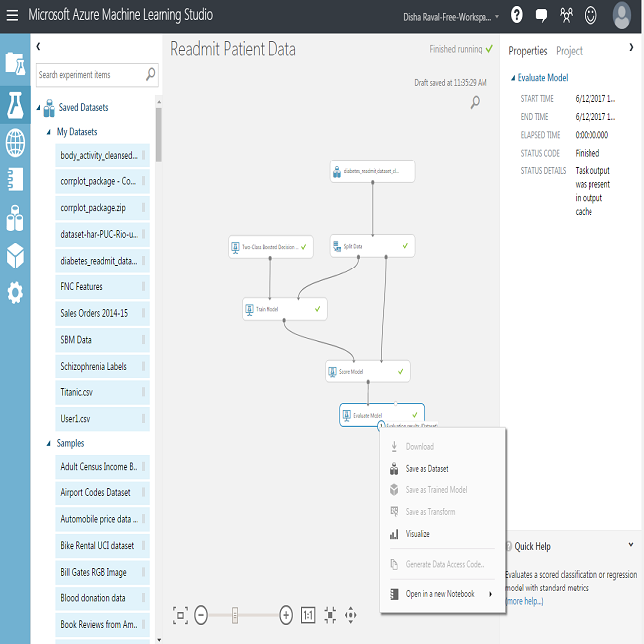Move the zoom slider handle
The width and height of the screenshot is (644, 644).
tap(235, 615)
